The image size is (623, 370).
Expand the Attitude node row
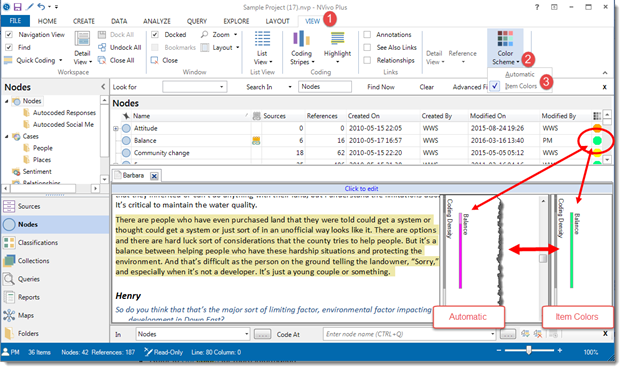pyautogui.click(x=116, y=128)
